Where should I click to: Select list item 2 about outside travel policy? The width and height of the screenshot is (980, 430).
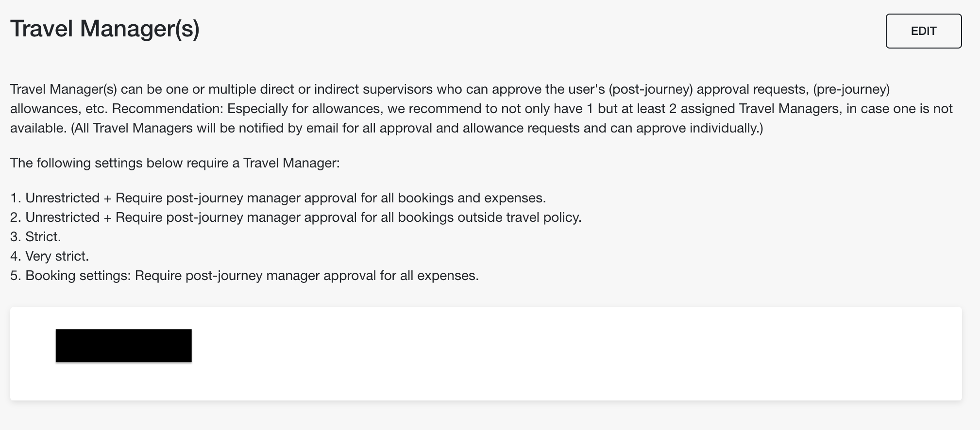pos(296,217)
